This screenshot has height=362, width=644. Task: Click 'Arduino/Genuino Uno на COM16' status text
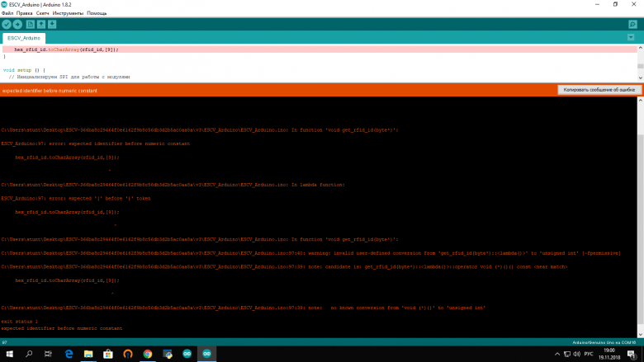[604, 342]
